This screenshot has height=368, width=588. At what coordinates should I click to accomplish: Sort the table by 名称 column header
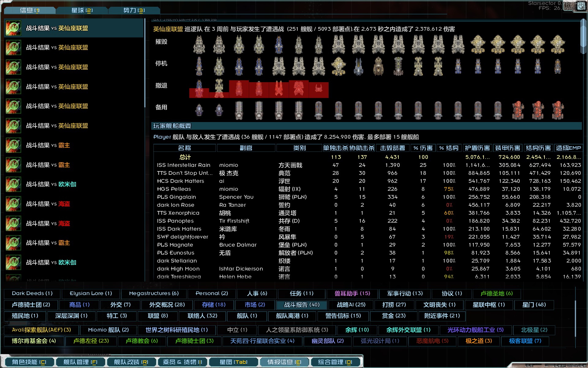185,148
